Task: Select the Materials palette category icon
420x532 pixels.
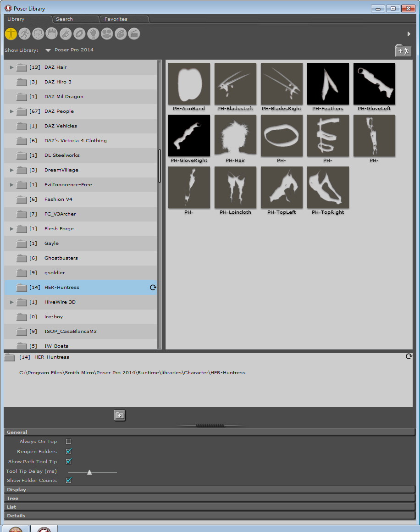Action: pos(121,33)
